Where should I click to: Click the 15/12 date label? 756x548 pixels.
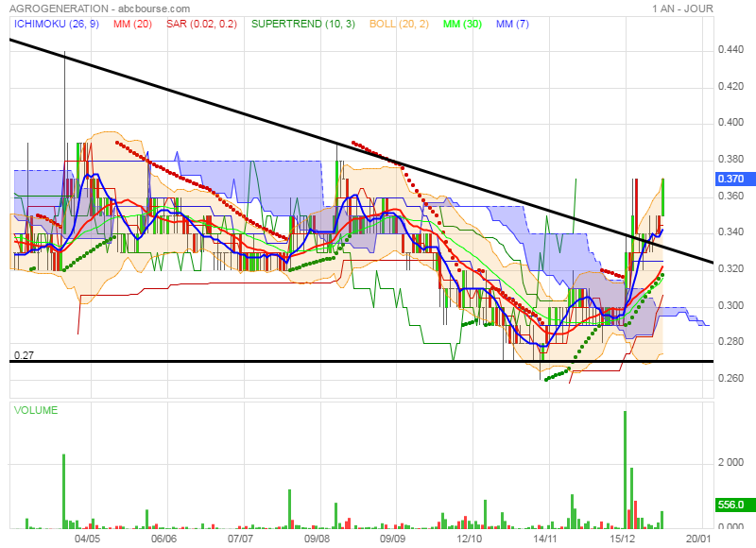coord(622,539)
